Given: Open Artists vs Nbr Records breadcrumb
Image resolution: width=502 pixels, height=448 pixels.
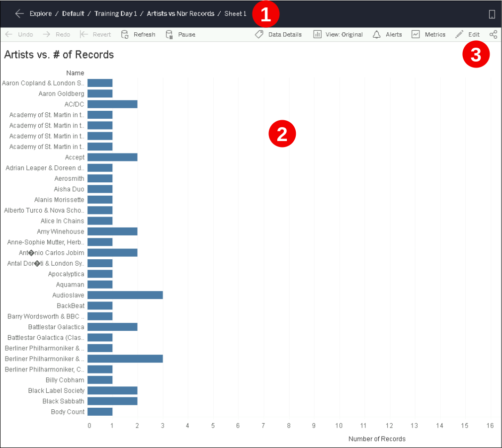Looking at the screenshot, I should pos(180,13).
